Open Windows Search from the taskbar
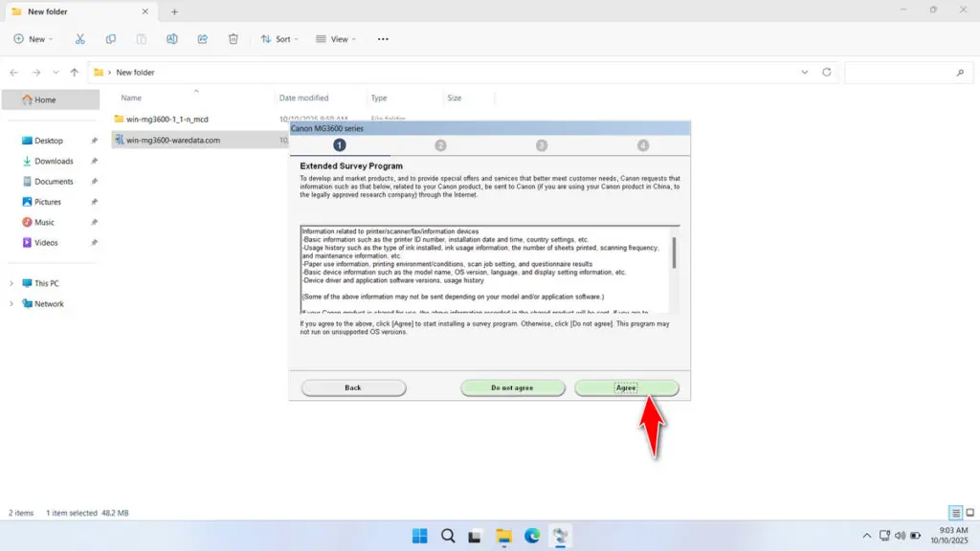Screen dimensions: 980x551 447,537
